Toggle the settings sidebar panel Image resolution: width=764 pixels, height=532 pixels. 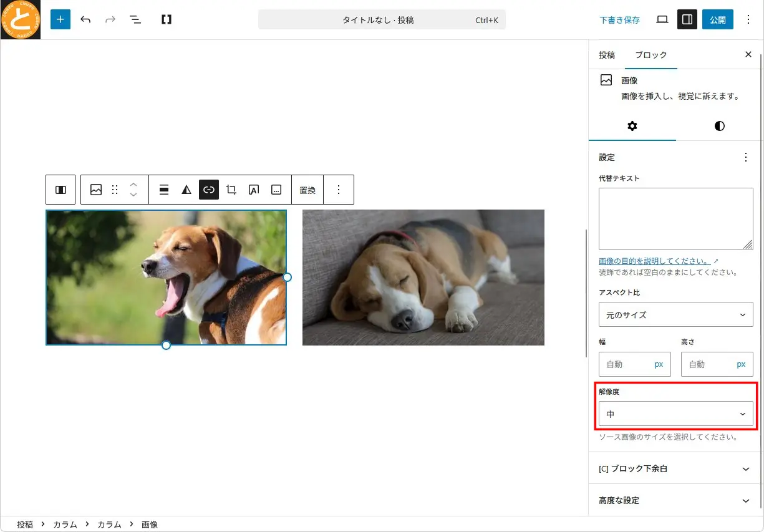tap(687, 19)
